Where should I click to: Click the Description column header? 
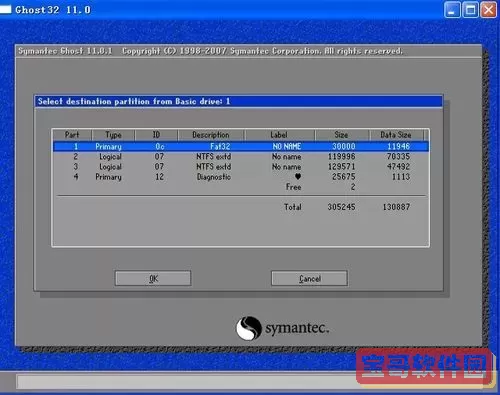(x=211, y=135)
